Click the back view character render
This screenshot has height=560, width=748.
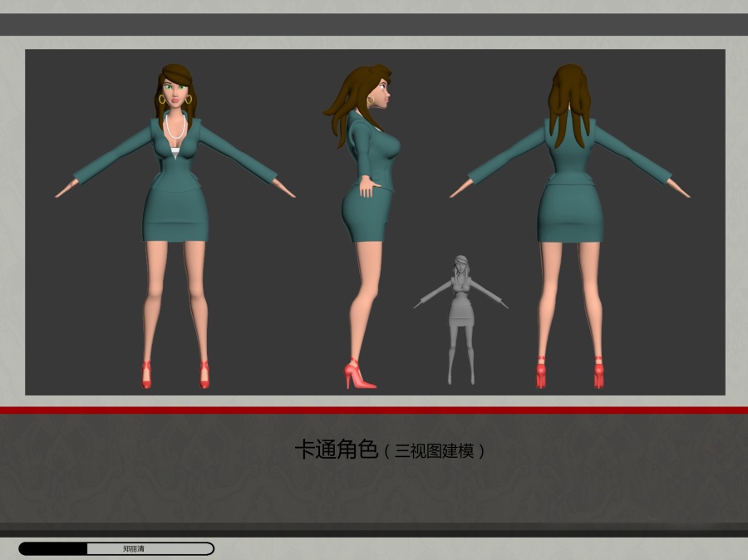pos(570,226)
